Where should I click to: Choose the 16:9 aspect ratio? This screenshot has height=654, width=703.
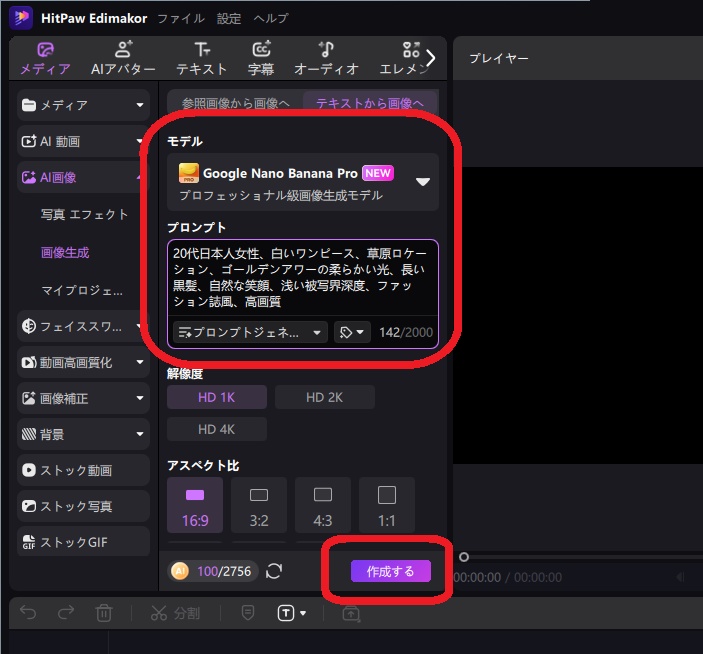[195, 505]
